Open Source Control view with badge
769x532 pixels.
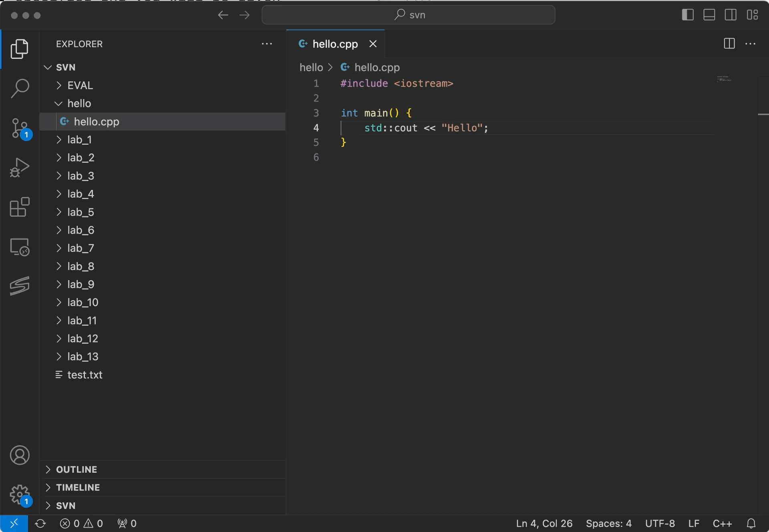pyautogui.click(x=19, y=128)
